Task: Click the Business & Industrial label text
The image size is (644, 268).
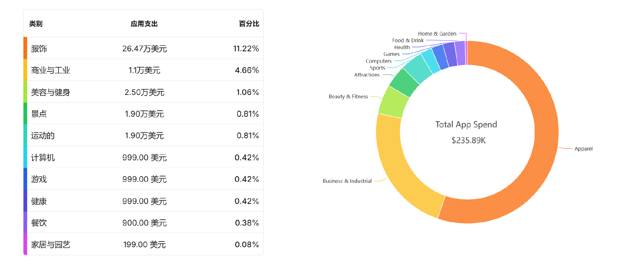Action: [347, 181]
